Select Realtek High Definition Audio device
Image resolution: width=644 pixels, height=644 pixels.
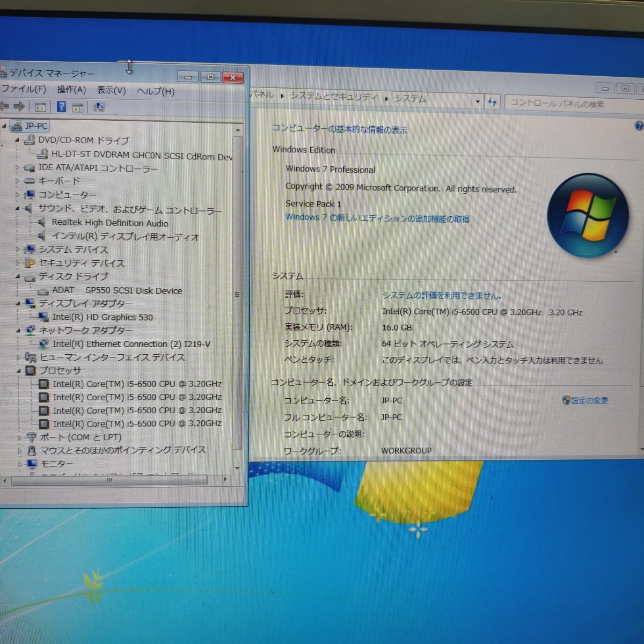110,223
